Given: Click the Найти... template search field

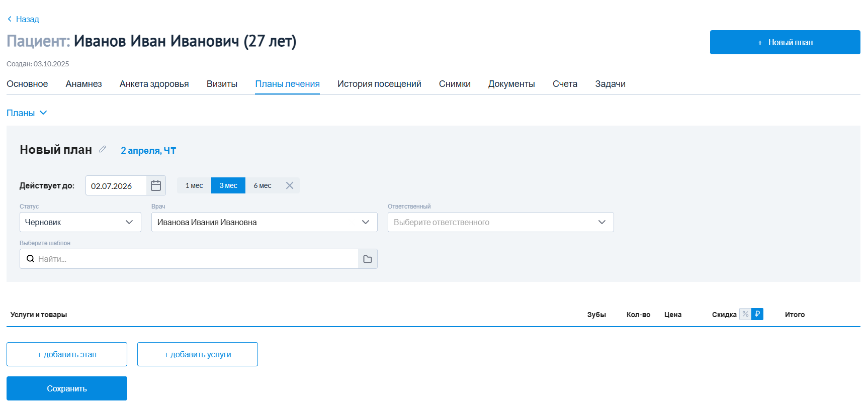Looking at the screenshot, I should tap(189, 259).
